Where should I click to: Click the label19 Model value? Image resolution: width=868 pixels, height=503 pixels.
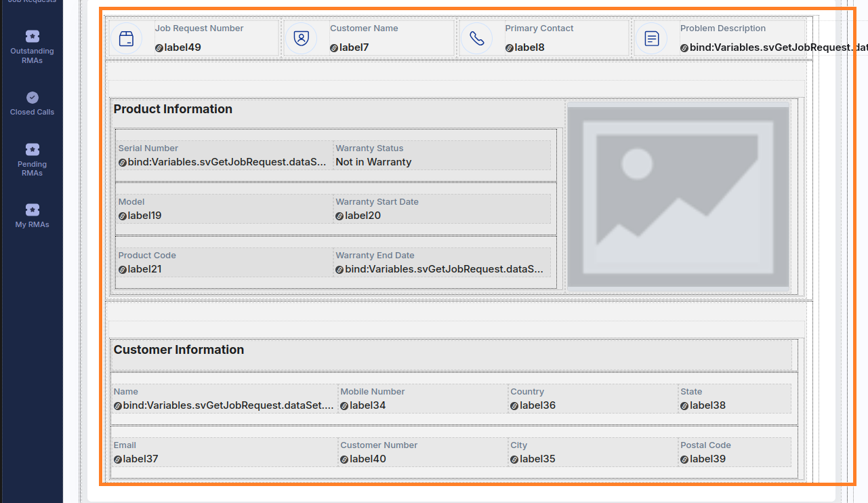pyautogui.click(x=144, y=216)
